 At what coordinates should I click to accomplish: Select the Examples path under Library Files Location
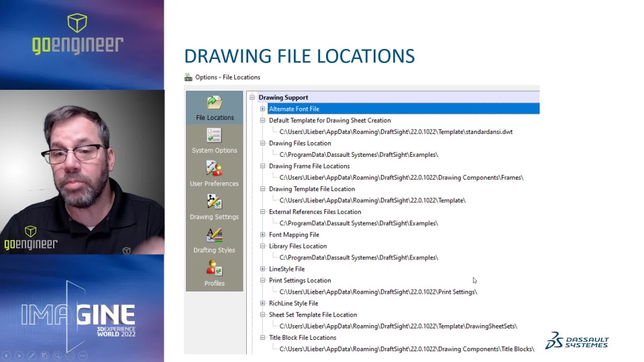point(358,257)
